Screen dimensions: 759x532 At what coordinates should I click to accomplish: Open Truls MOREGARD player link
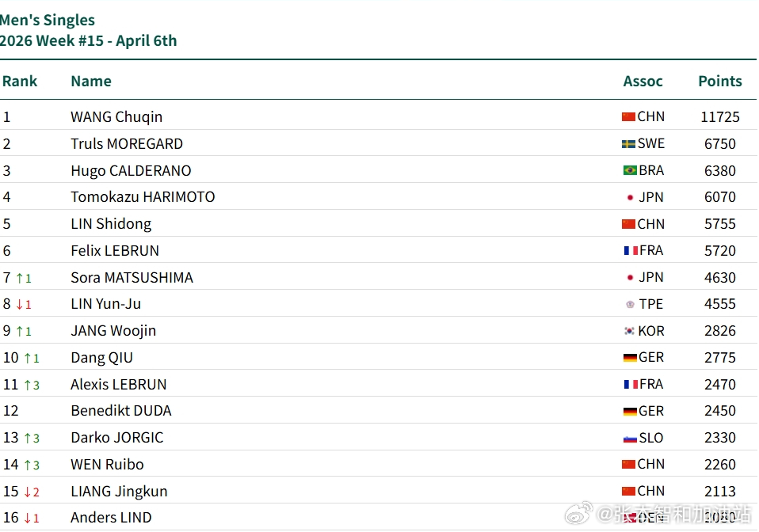pyautogui.click(x=127, y=144)
